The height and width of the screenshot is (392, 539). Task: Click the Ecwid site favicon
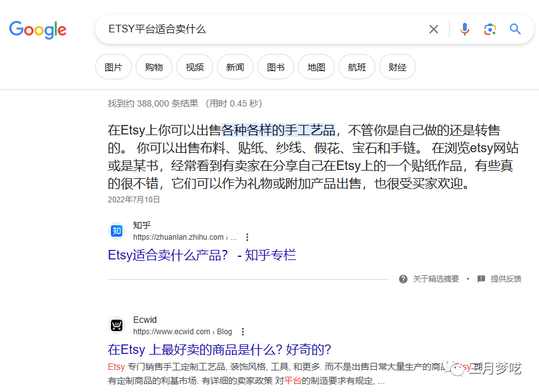(x=117, y=325)
